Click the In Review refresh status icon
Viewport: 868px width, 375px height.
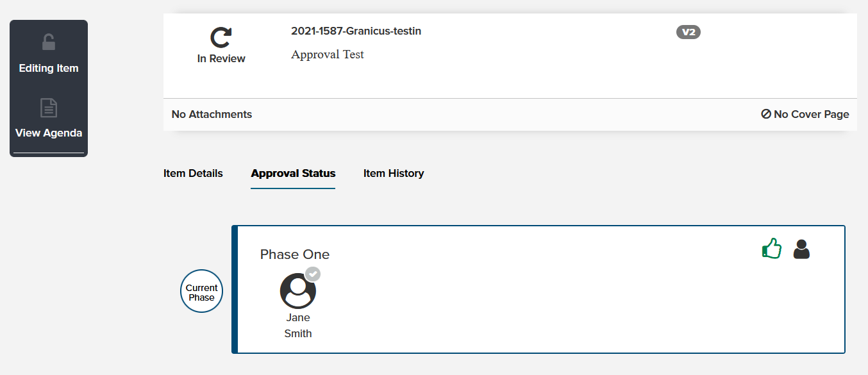[221, 37]
